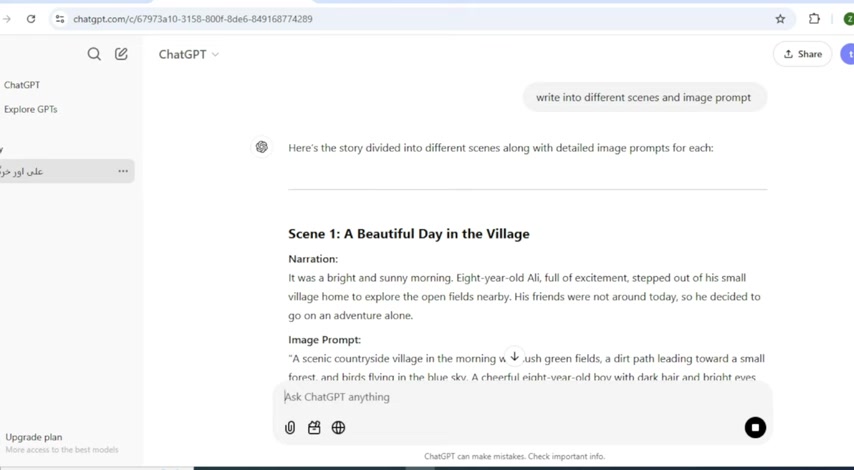Open the search chats magnifier icon
The height and width of the screenshot is (470, 854).
click(94, 54)
